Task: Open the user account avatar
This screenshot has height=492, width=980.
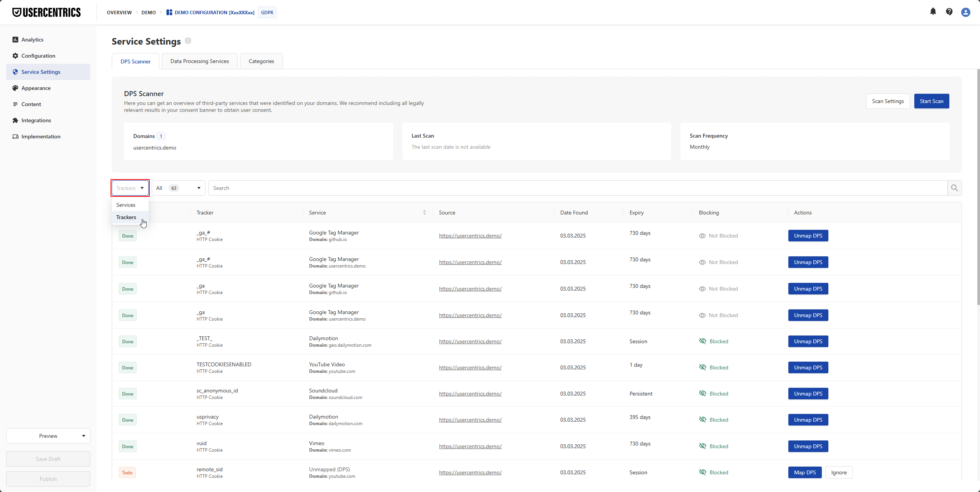Action: click(966, 12)
